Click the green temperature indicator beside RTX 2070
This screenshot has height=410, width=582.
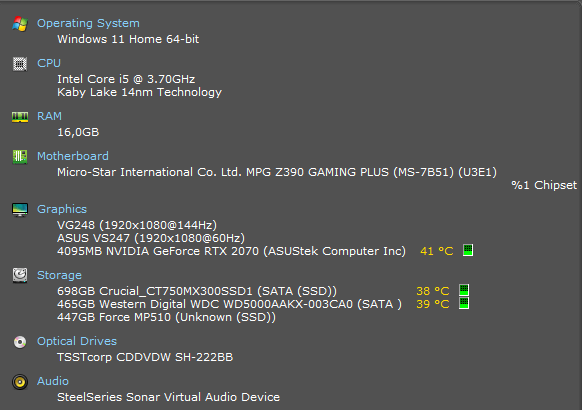468,250
